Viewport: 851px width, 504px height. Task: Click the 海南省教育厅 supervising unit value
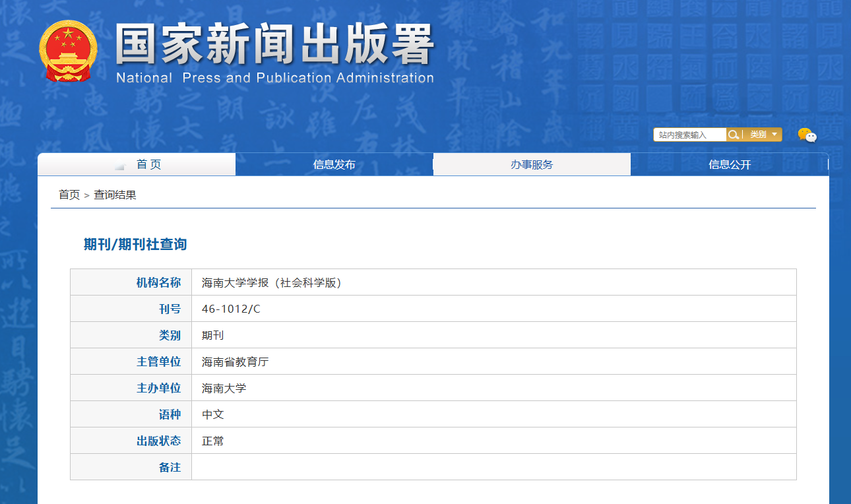[x=235, y=362]
